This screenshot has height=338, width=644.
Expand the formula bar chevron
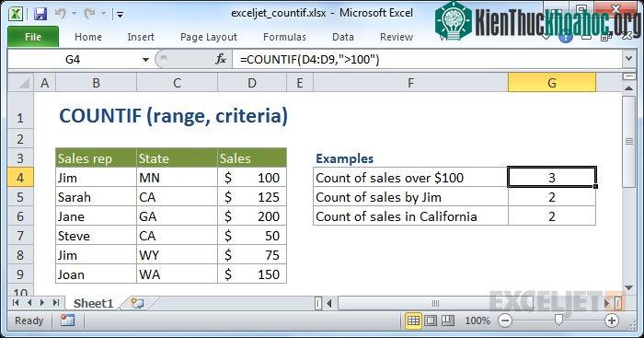point(628,59)
